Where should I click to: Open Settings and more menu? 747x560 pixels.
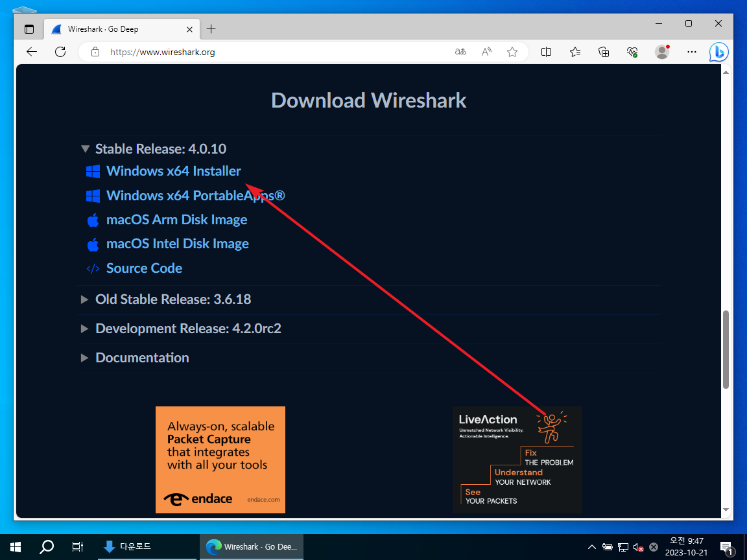point(692,52)
